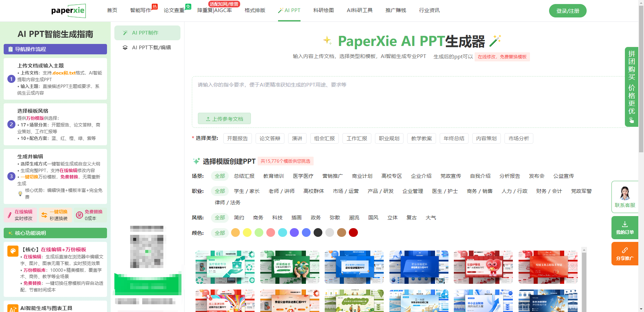Viewport: 644px width, 312px height.
Task: Open the 联系客服 customer service avatar
Action: 625,194
